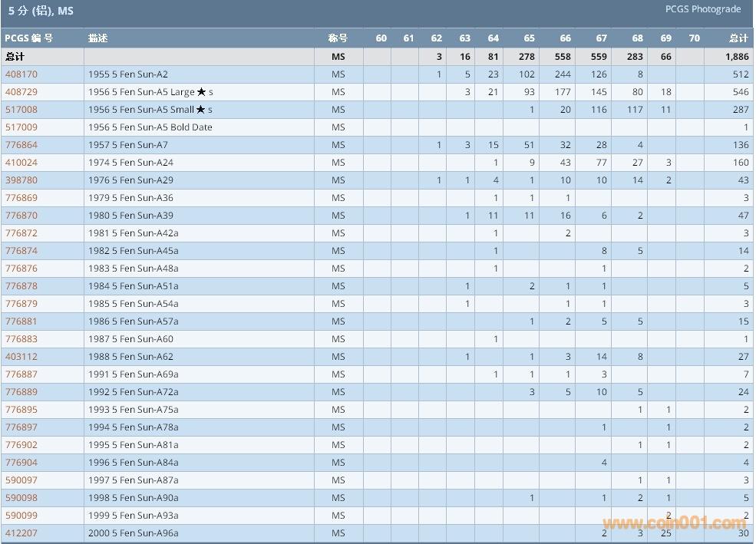
Task: Click the grand total 1,886 cell
Action: pyautogui.click(x=736, y=57)
